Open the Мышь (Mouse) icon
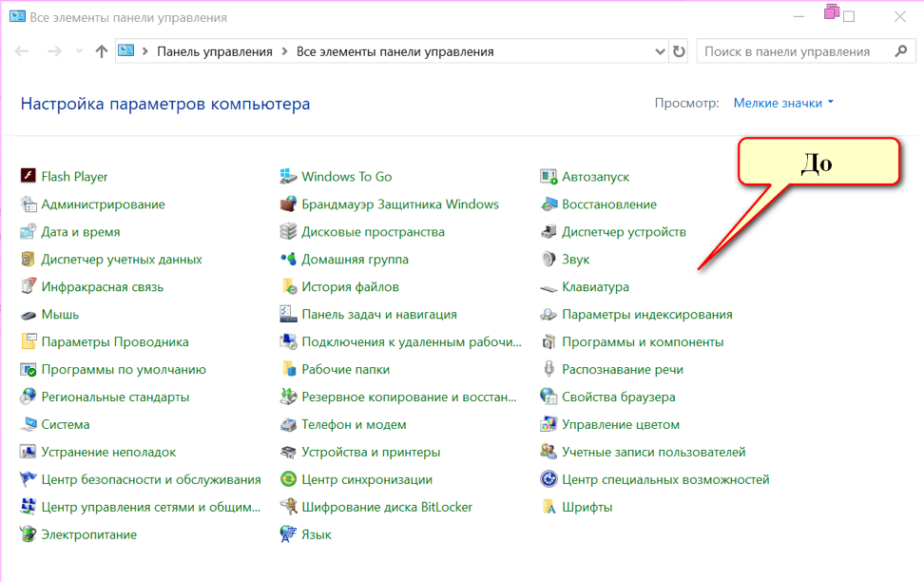This screenshot has width=924, height=582. (x=28, y=314)
